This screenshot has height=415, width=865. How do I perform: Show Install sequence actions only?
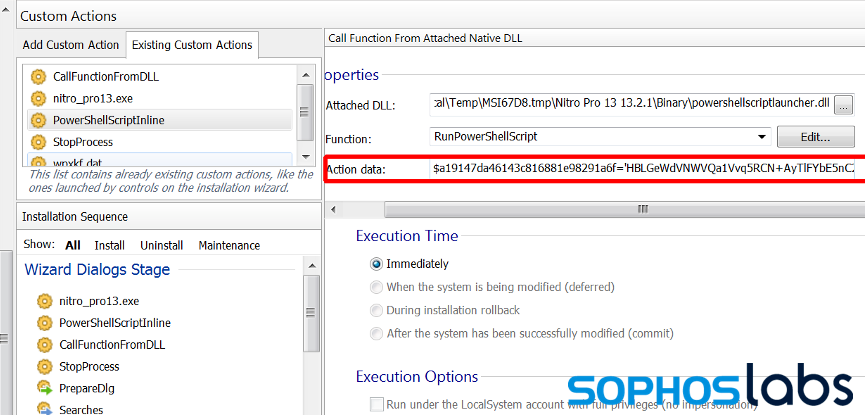[109, 245]
